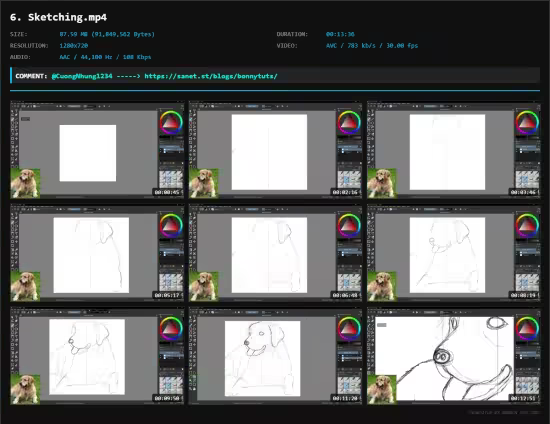550x424 pixels.
Task: Click the RESOLUTION: label
Action: click(x=29, y=46)
